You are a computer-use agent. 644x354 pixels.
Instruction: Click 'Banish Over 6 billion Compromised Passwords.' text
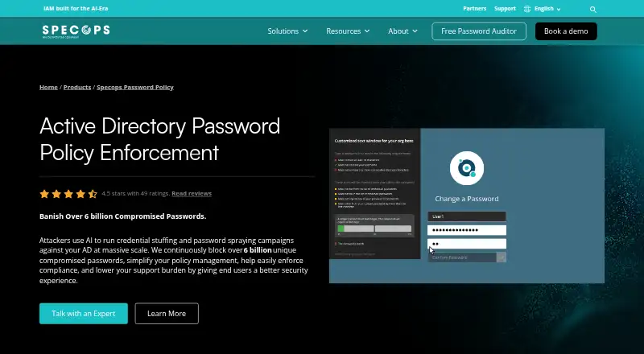pyautogui.click(x=123, y=216)
